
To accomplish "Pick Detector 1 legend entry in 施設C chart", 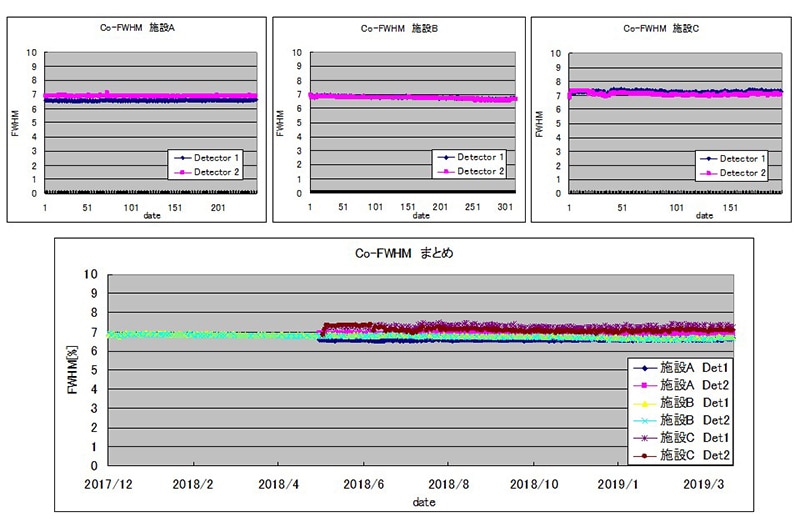I will pos(735,158).
